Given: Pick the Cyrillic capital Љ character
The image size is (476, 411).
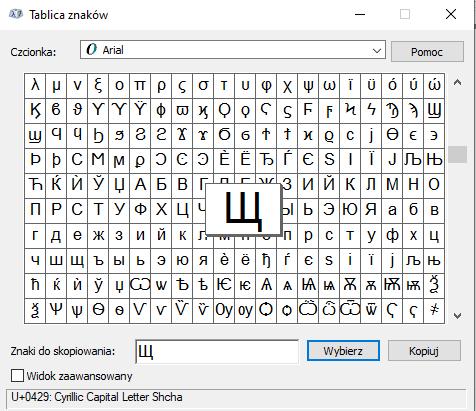Looking at the screenshot, I should pos(413,161).
